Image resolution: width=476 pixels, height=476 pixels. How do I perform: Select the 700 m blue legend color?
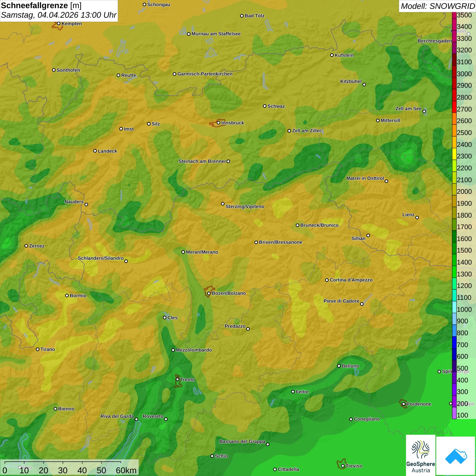[x=454, y=342]
